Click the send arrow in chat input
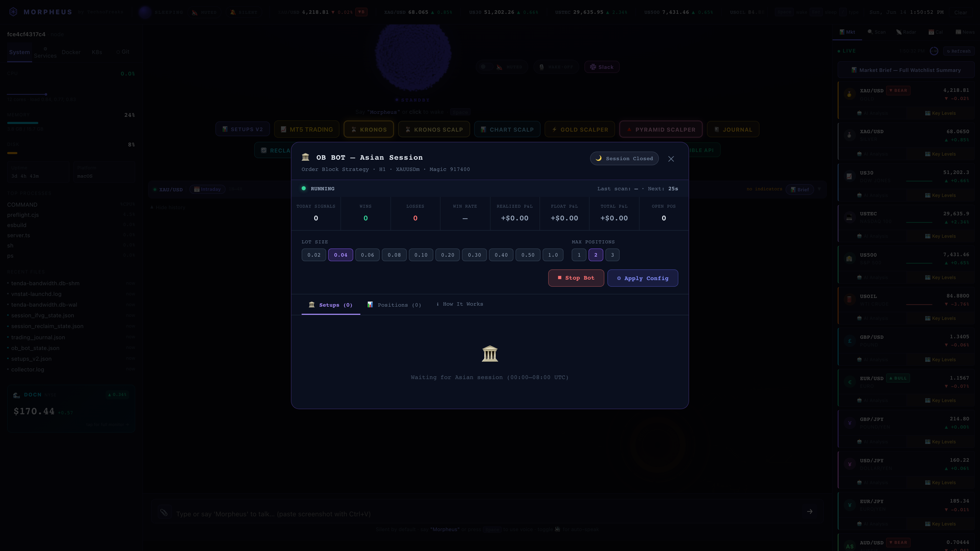 (810, 511)
